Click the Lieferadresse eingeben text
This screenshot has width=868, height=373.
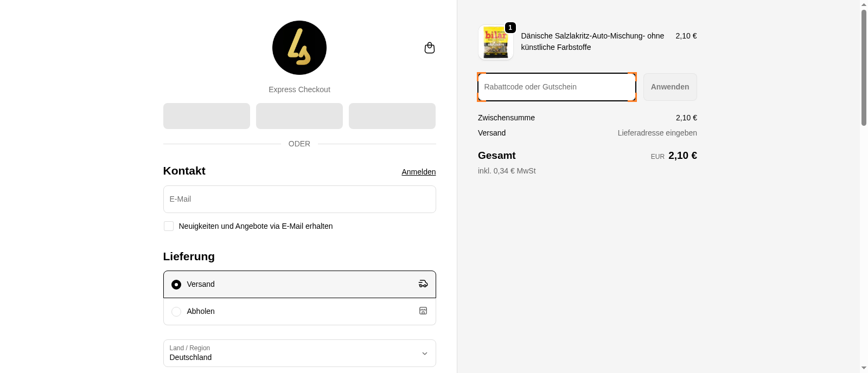(x=657, y=133)
